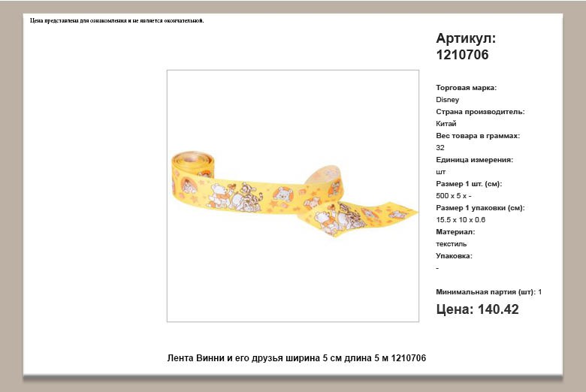Click the yellow Winnie ribbon product image
586x392 pixels.
click(x=293, y=195)
